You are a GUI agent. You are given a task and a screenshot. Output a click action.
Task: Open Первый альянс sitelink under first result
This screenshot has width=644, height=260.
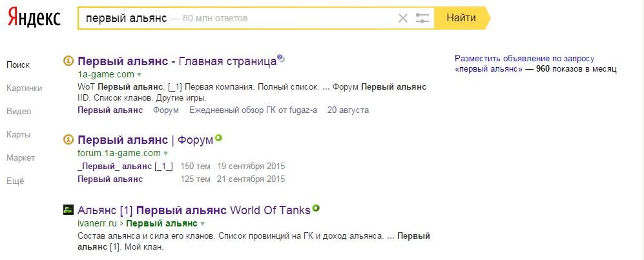(110, 110)
